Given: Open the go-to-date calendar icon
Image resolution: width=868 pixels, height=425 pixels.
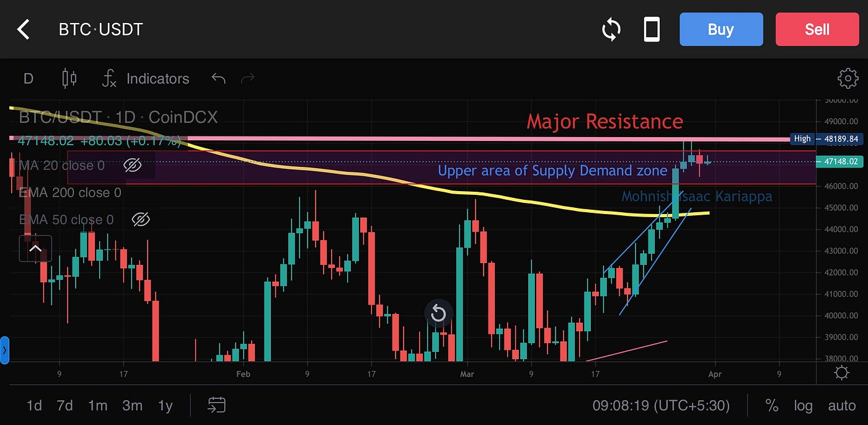Looking at the screenshot, I should (x=216, y=406).
